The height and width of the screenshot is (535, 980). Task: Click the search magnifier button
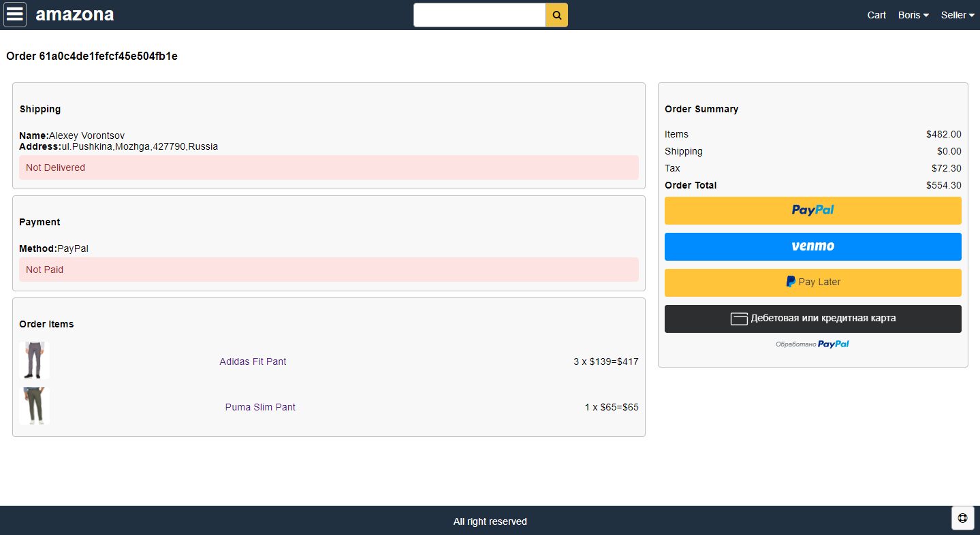pyautogui.click(x=556, y=15)
